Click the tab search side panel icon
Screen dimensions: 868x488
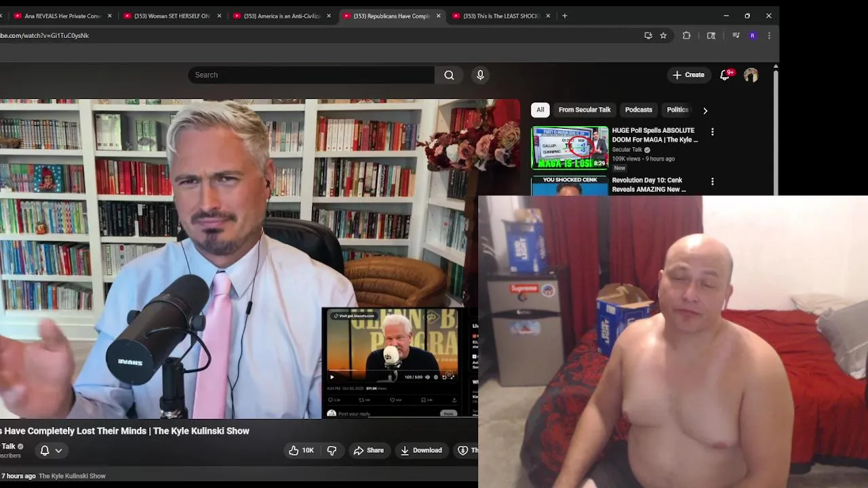point(711,35)
